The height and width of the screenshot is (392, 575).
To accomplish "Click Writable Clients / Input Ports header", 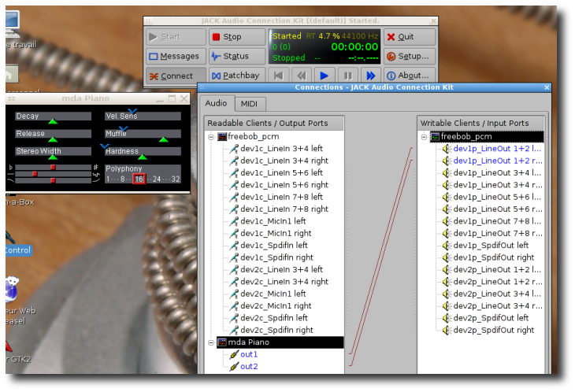I will (480, 124).
